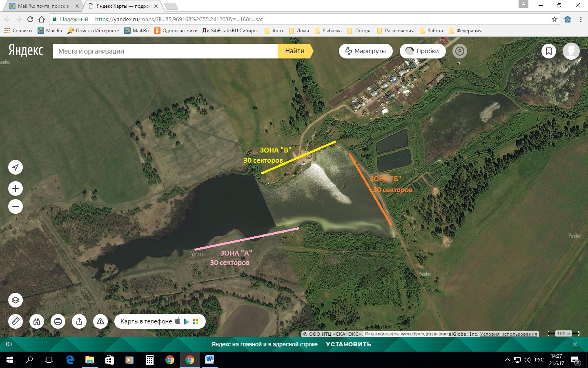Show parking with the P icon

coord(460,51)
